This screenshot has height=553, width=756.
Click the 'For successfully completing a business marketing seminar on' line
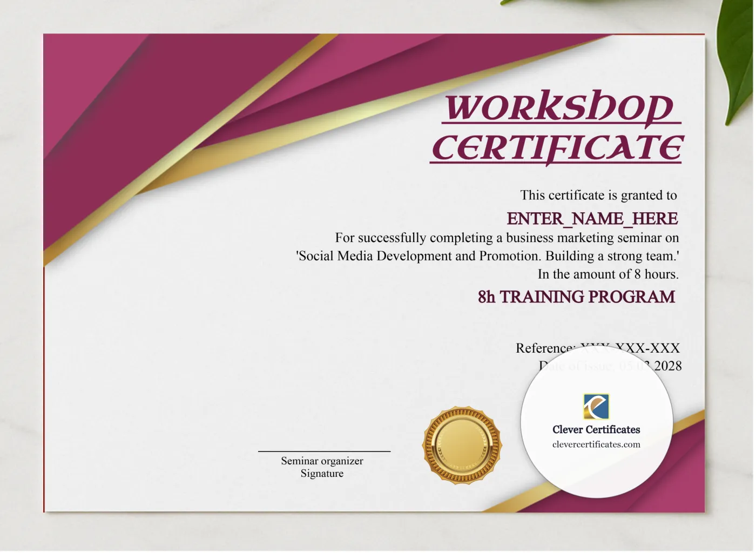(507, 238)
